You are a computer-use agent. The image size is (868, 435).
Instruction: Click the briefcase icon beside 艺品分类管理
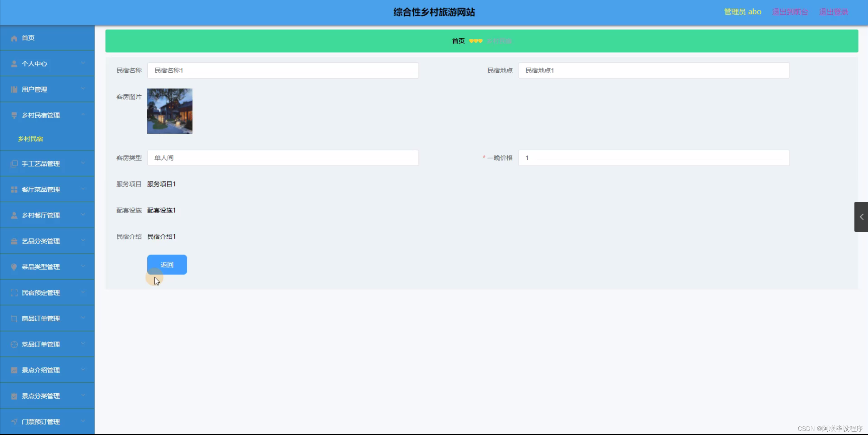coord(14,241)
